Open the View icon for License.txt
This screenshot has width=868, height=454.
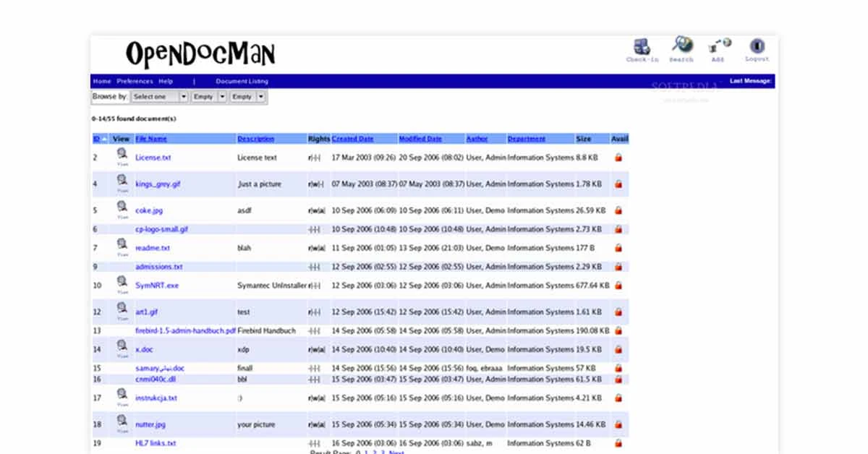point(122,155)
